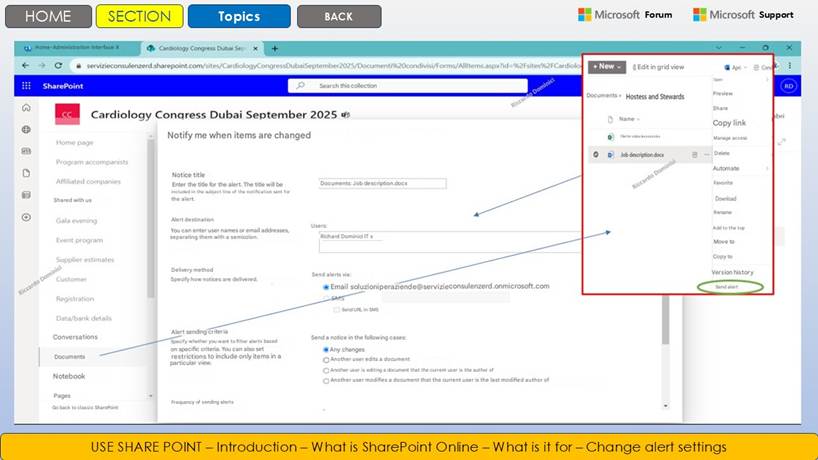The image size is (818, 460).
Task: Open Documents in the site navigation
Action: click(70, 356)
